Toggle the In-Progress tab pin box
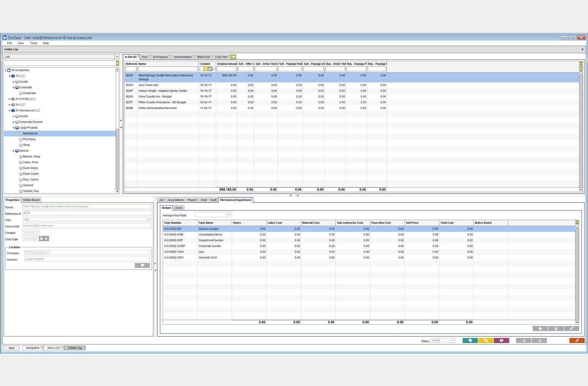The image size is (588, 386). click(x=169, y=56)
